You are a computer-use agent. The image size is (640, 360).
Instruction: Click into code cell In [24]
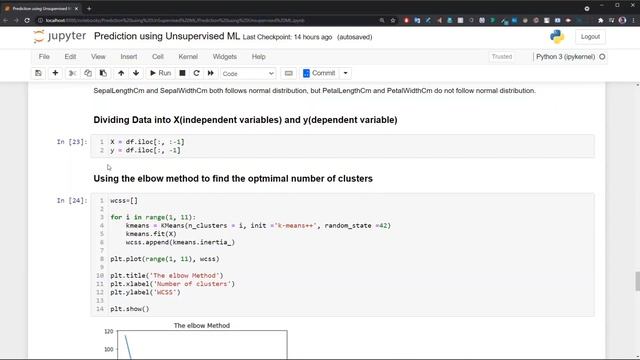pyautogui.click(x=342, y=255)
